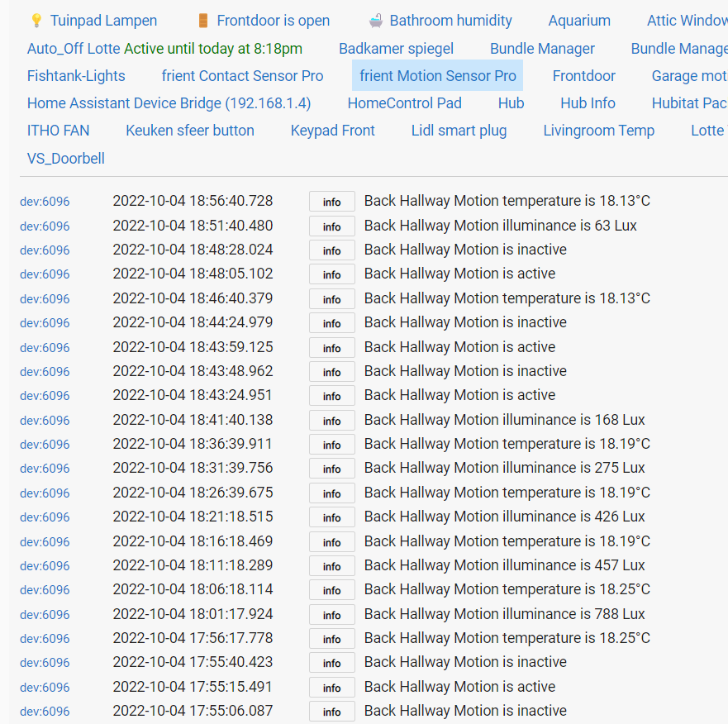The height and width of the screenshot is (724, 728).
Task: Select the frient Contact Sensor Pro filter
Action: click(x=242, y=76)
